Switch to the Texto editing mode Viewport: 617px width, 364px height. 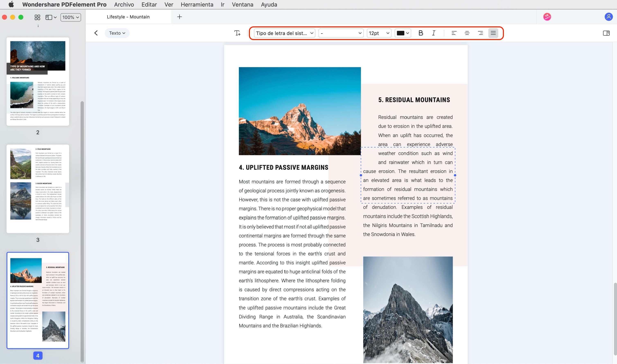pyautogui.click(x=117, y=33)
